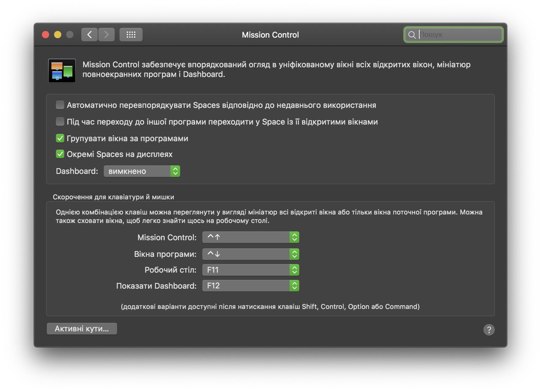
Task: Click the Mission Control window title
Action: click(270, 35)
